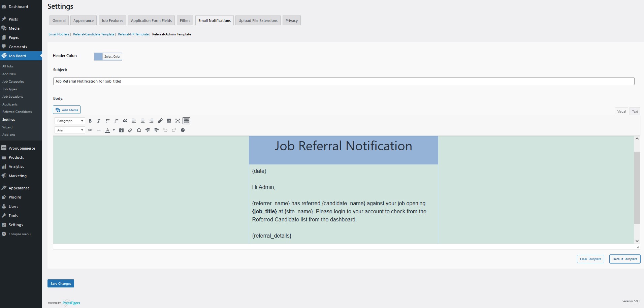644x308 pixels.
Task: Switch to the Appearance settings tab
Action: [x=83, y=21]
